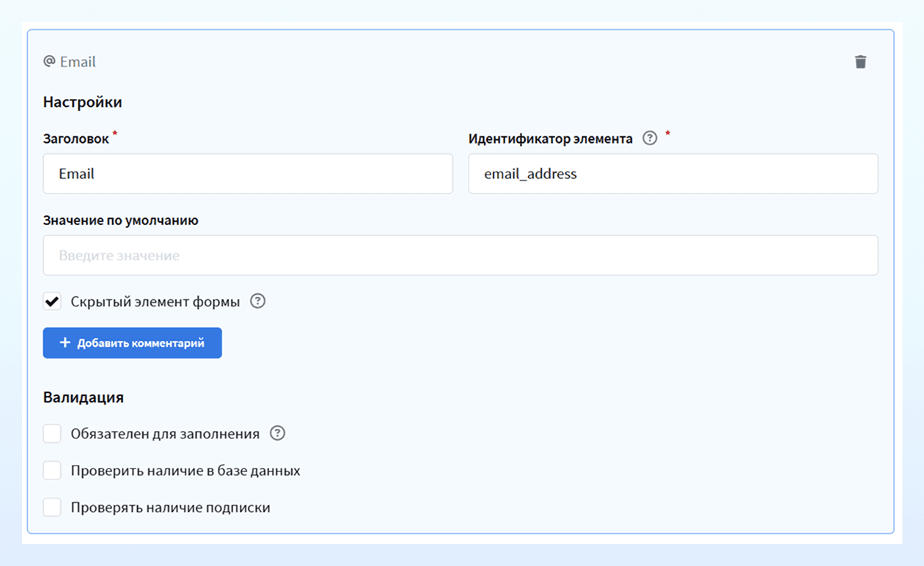The image size is (924, 566).
Task: Show help for Обязателен для заполнения
Action: (277, 433)
